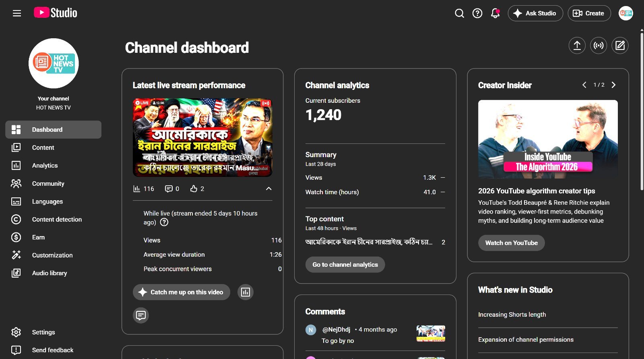Click the upload videos icon
This screenshot has height=359, width=644.
pyautogui.click(x=577, y=46)
